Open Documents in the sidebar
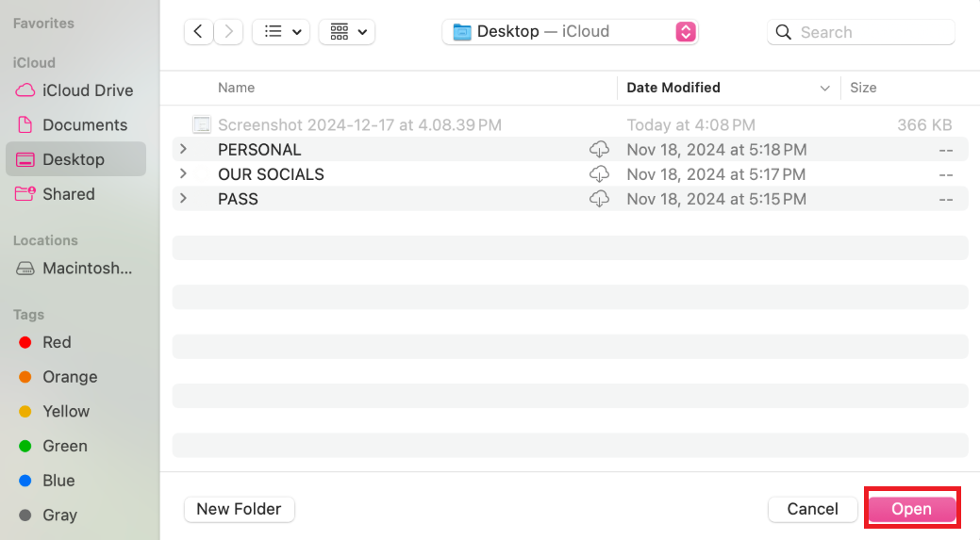 point(75,124)
